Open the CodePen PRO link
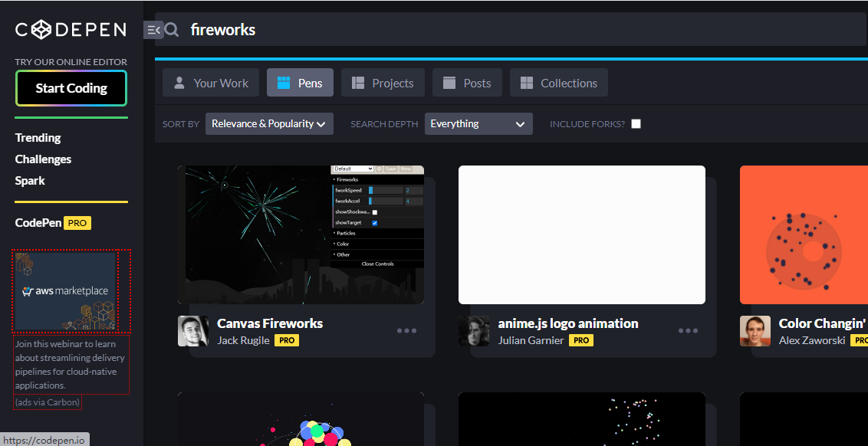868x446 pixels. pyautogui.click(x=53, y=223)
